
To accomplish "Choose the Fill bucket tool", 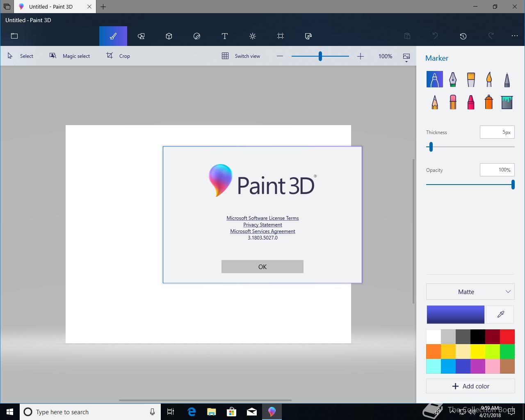I will point(507,102).
